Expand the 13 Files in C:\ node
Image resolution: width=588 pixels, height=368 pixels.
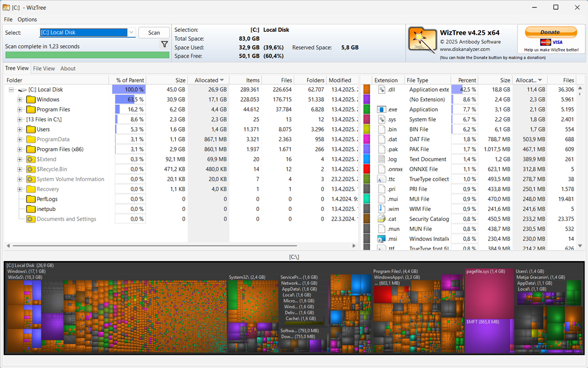(20, 120)
